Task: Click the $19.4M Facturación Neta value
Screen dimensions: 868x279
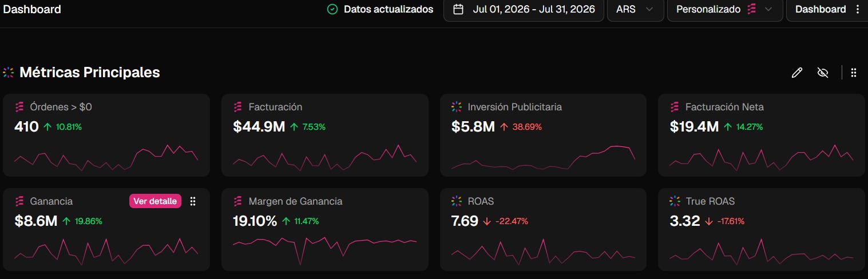Action: (694, 127)
